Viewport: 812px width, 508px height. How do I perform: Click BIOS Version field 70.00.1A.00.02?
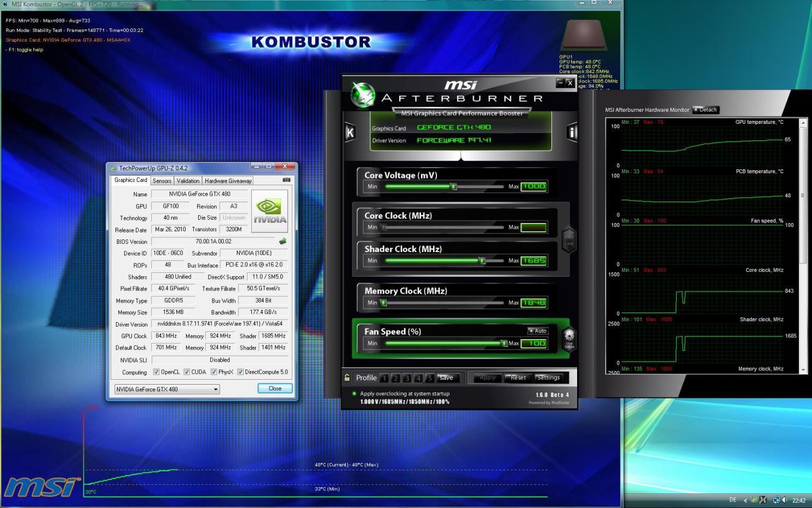point(214,241)
